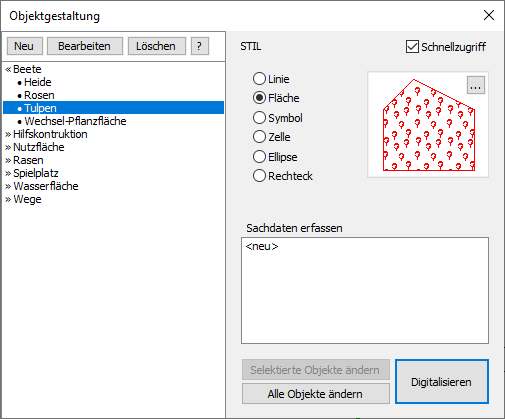Click the question mark help button
The width and height of the screenshot is (505, 419).
coord(200,46)
